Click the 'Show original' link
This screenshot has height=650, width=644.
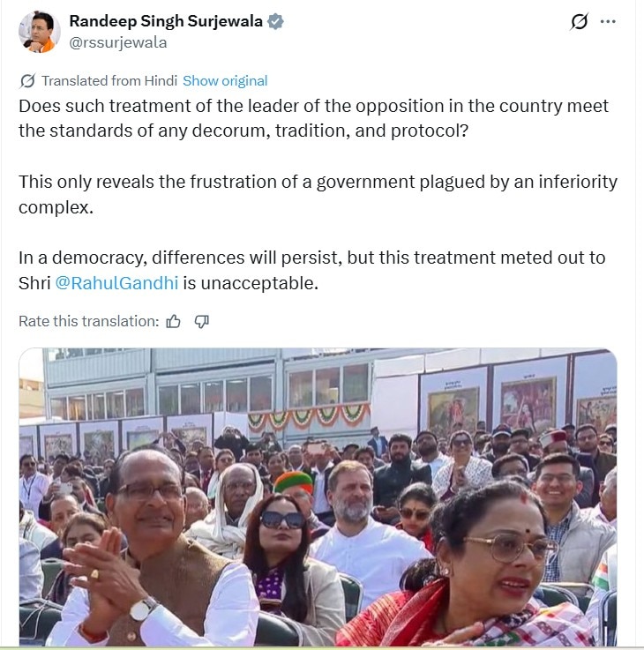click(x=225, y=81)
